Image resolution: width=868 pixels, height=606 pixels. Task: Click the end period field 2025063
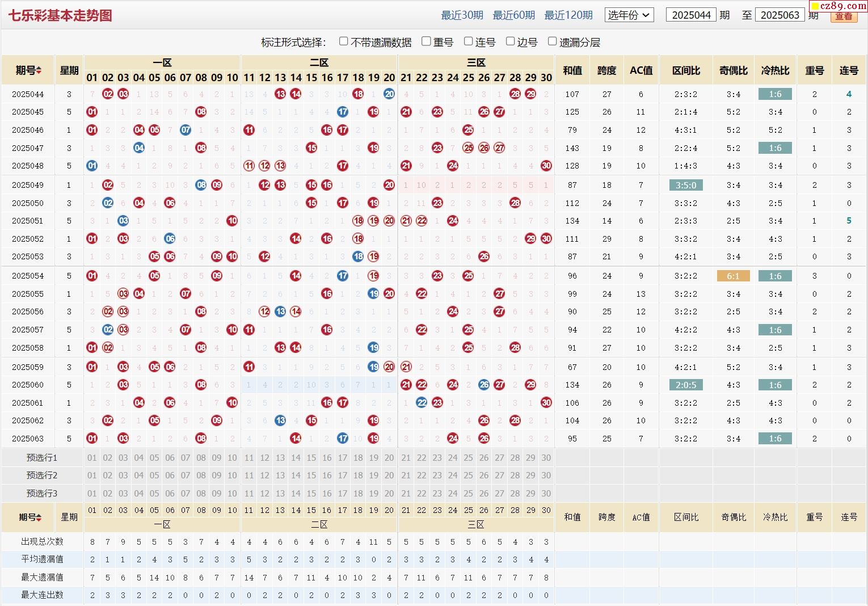779,15
